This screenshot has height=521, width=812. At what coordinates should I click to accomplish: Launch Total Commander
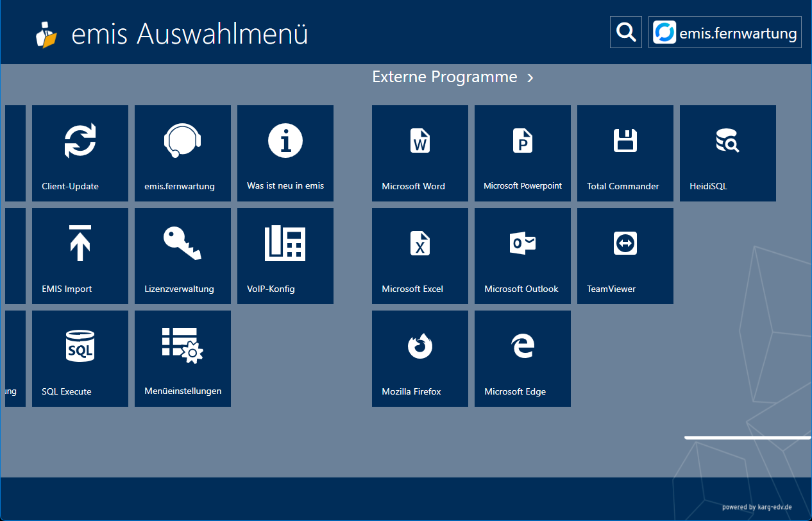[625, 153]
